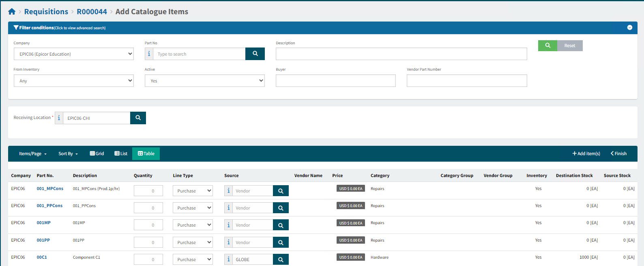Click the Description filter input field
This screenshot has height=266, width=644.
(x=401, y=54)
